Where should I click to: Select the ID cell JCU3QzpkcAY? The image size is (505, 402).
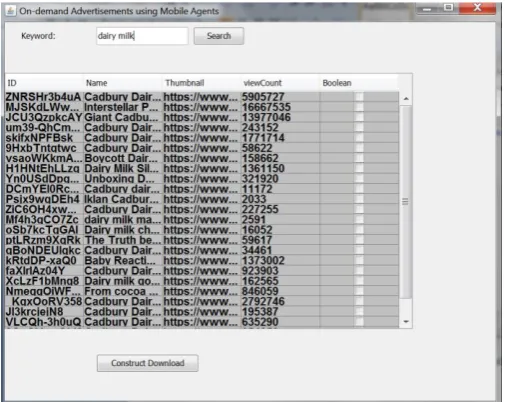(44, 117)
